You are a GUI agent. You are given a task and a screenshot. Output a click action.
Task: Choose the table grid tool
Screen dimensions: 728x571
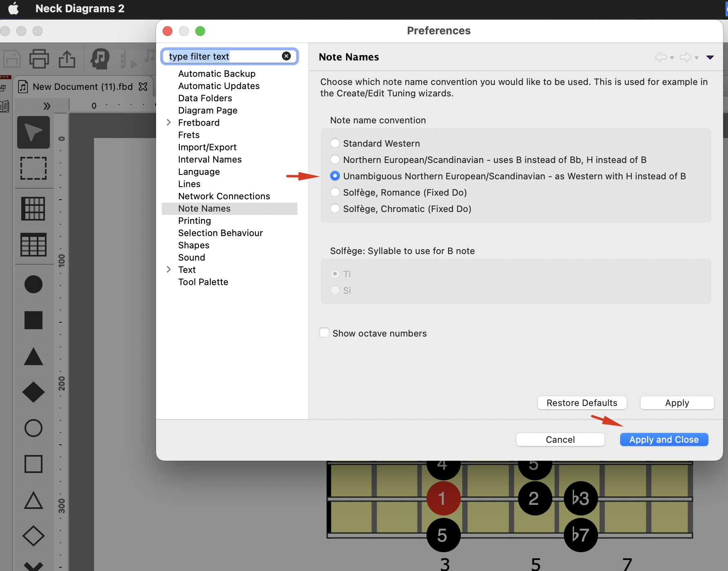pyautogui.click(x=33, y=245)
